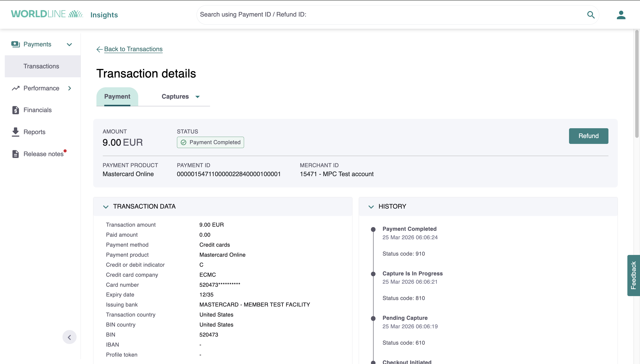The width and height of the screenshot is (640, 364).
Task: Click the Release notes page icon
Action: [15, 154]
